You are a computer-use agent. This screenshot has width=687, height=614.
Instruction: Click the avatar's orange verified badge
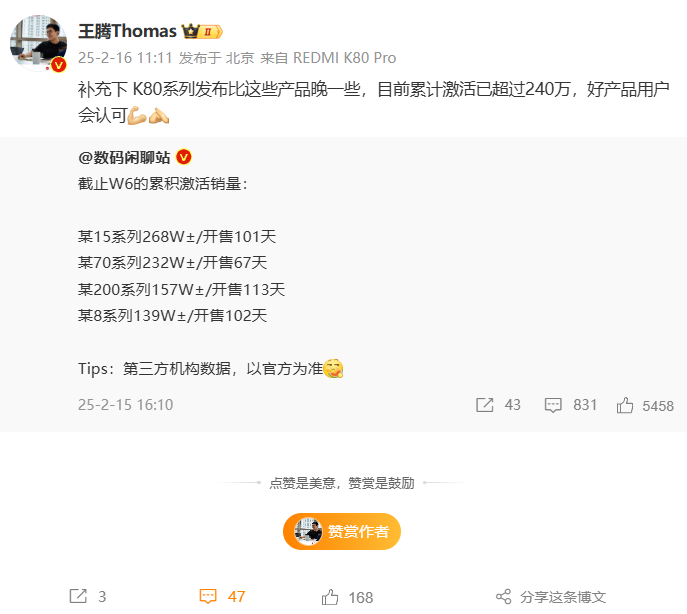pyautogui.click(x=59, y=65)
